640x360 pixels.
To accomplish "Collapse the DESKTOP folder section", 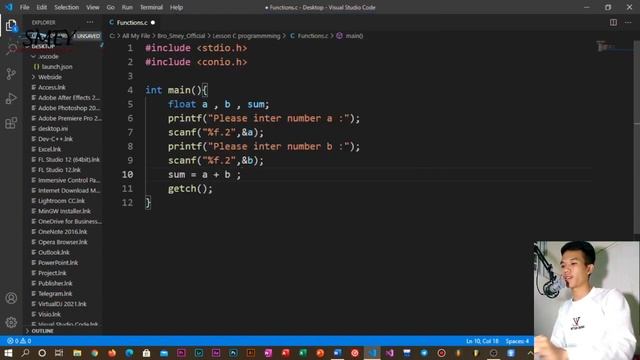I will [x=43, y=46].
